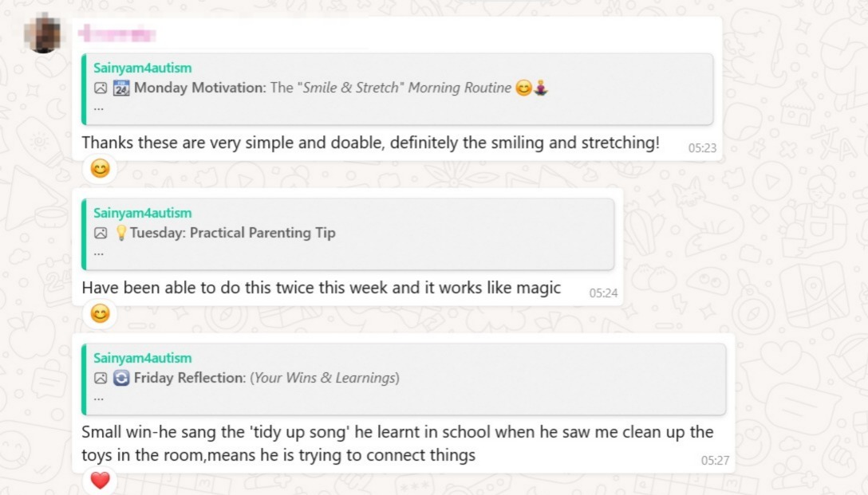Click the blurred sender name above the messages

(x=116, y=34)
